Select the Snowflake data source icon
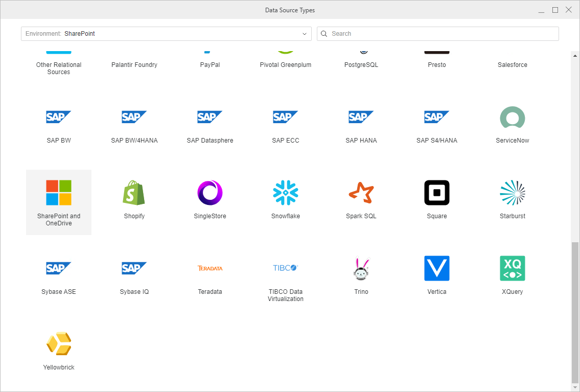 tap(286, 193)
